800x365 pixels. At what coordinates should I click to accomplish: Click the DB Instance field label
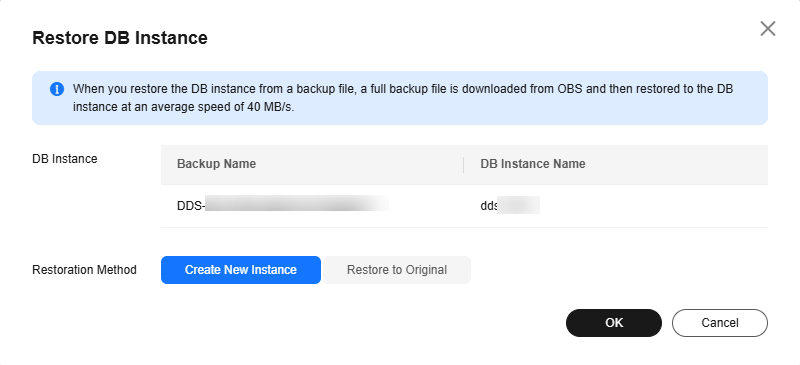pyautogui.click(x=65, y=159)
